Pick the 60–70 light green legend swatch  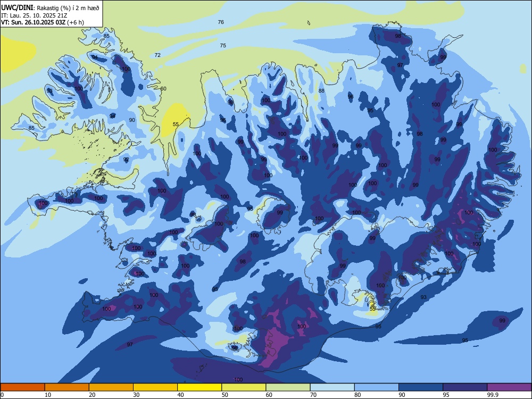tap(288, 387)
